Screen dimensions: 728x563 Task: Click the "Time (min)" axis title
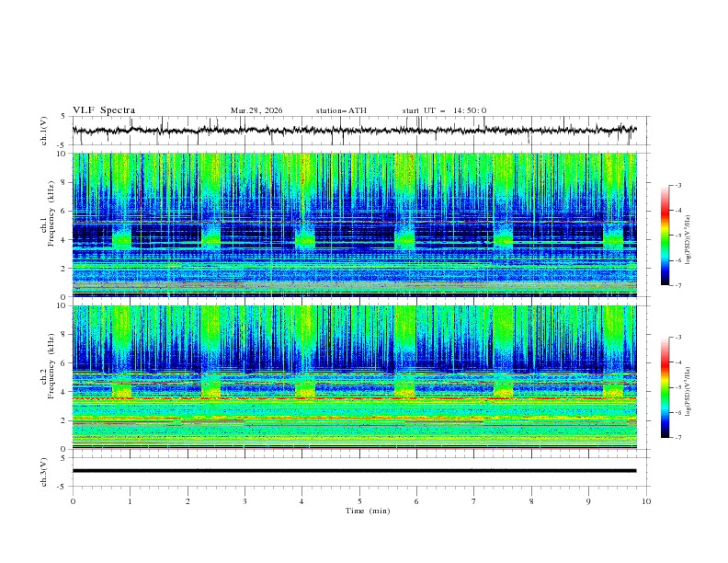click(368, 511)
